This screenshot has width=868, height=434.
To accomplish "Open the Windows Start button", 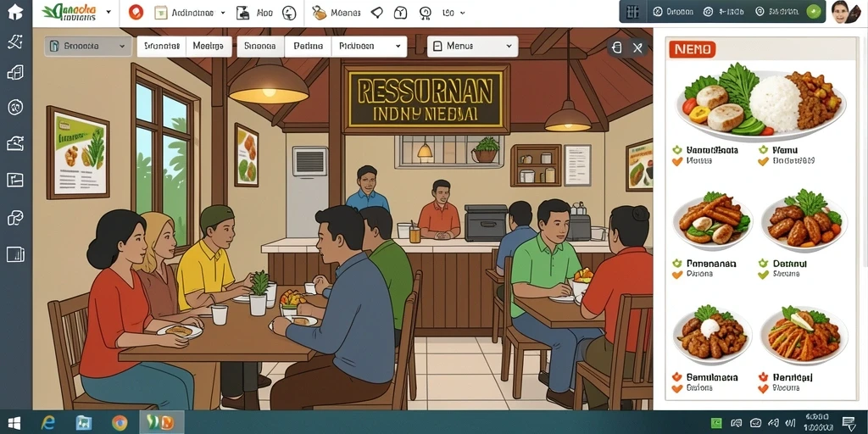I will pyautogui.click(x=14, y=424).
